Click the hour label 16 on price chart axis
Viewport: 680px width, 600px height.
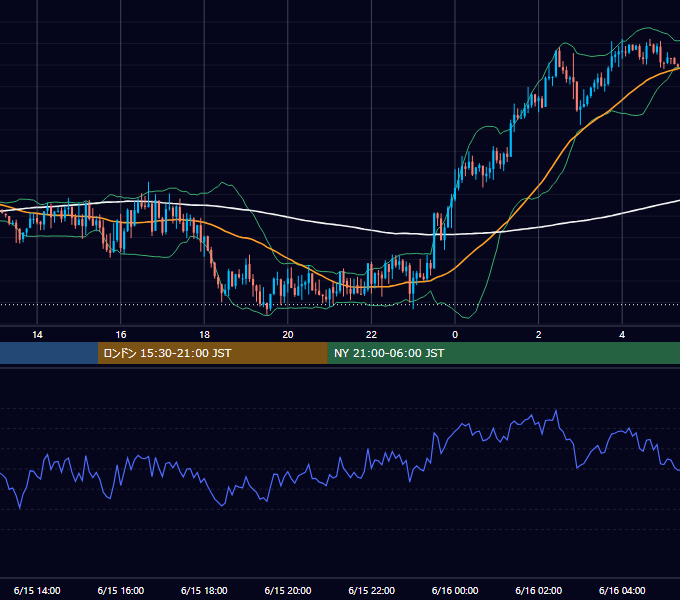[x=121, y=335]
